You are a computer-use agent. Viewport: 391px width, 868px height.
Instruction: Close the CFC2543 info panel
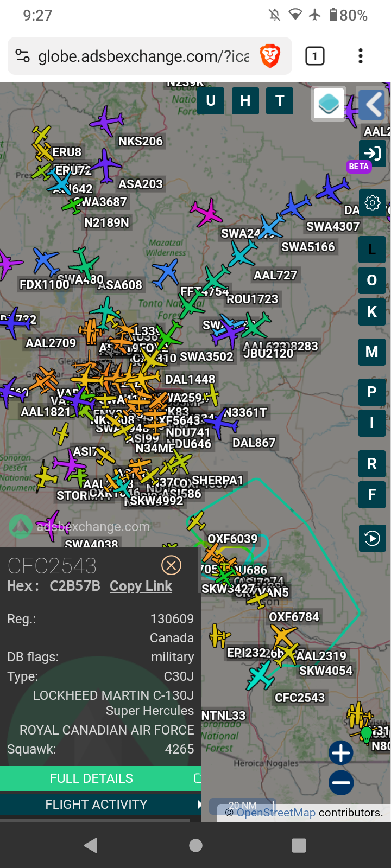pyautogui.click(x=171, y=565)
